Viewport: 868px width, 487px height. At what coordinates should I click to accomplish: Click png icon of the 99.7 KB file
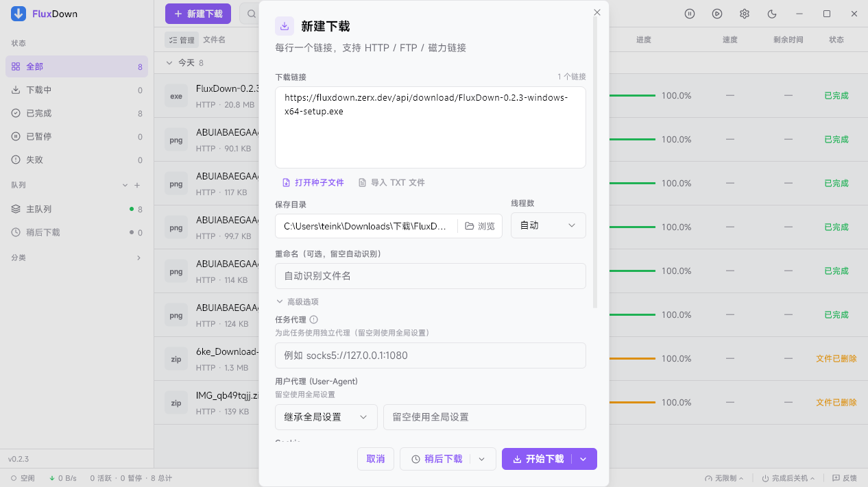[176, 228]
